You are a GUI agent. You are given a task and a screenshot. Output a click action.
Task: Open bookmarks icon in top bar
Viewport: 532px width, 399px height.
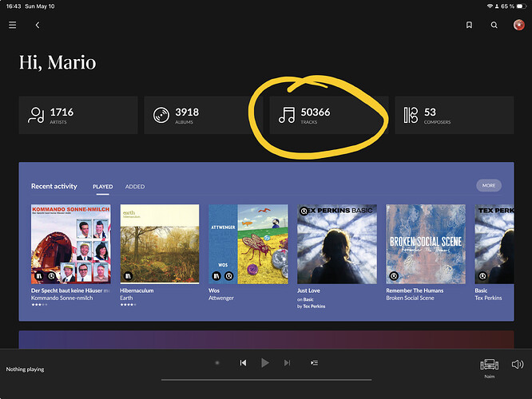(469, 25)
